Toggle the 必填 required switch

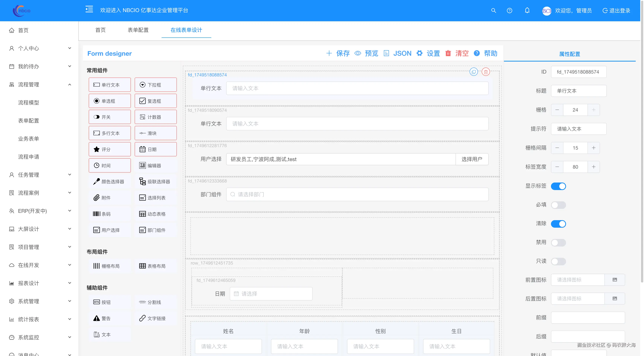[558, 205]
